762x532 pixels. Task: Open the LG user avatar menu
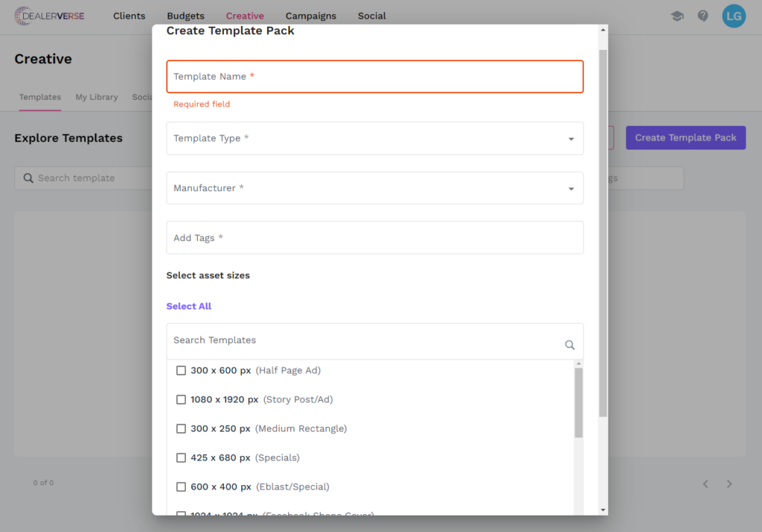pyautogui.click(x=733, y=16)
